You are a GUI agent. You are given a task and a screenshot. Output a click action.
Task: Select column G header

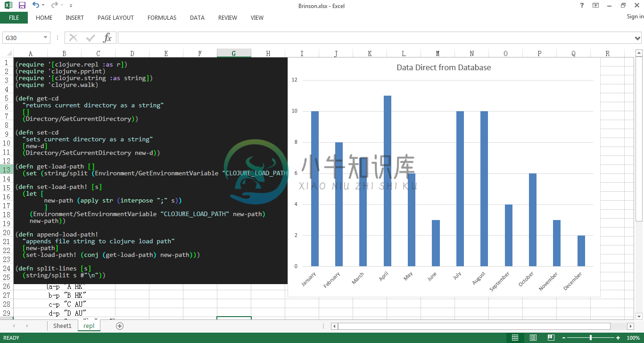point(234,53)
